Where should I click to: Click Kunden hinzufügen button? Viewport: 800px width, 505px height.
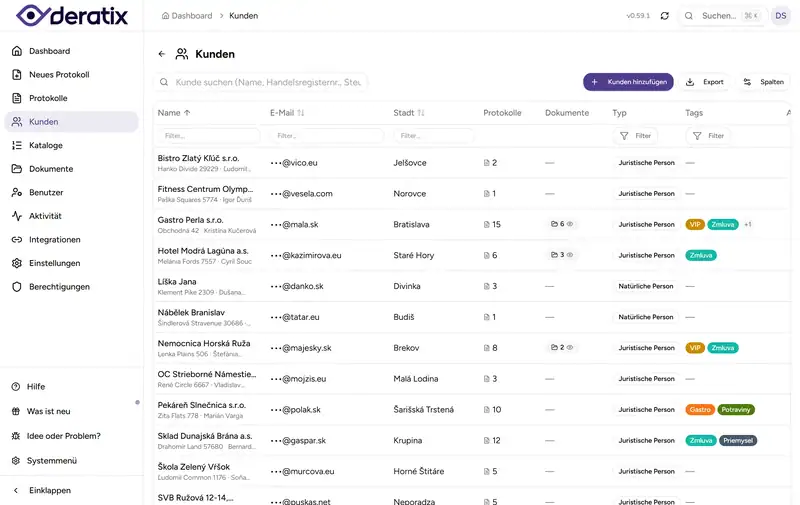pyautogui.click(x=628, y=82)
